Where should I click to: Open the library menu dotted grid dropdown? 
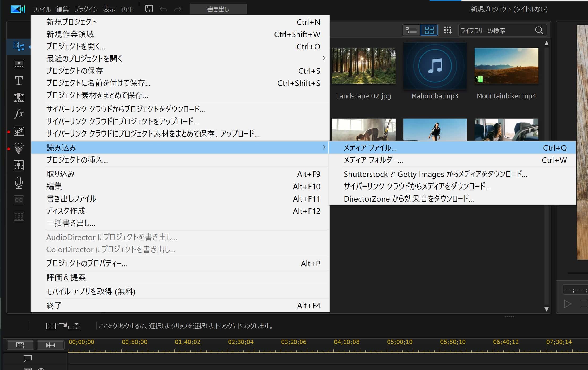pyautogui.click(x=448, y=31)
